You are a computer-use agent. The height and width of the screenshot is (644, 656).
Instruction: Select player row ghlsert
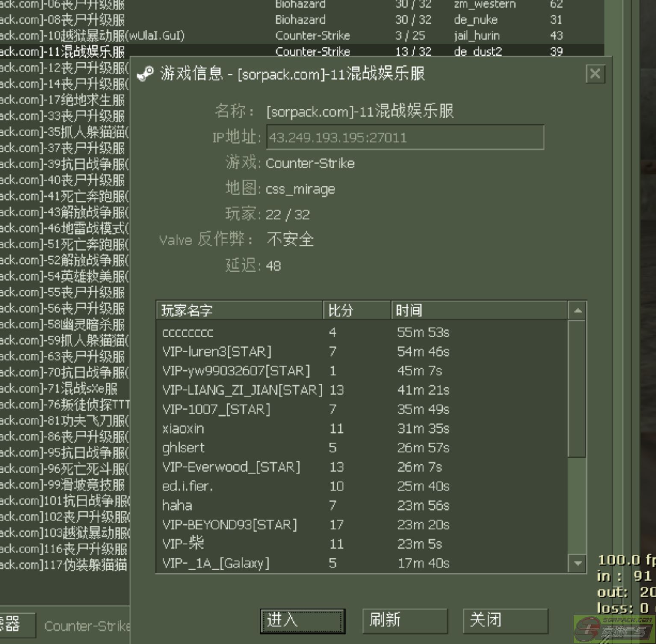tap(362, 448)
